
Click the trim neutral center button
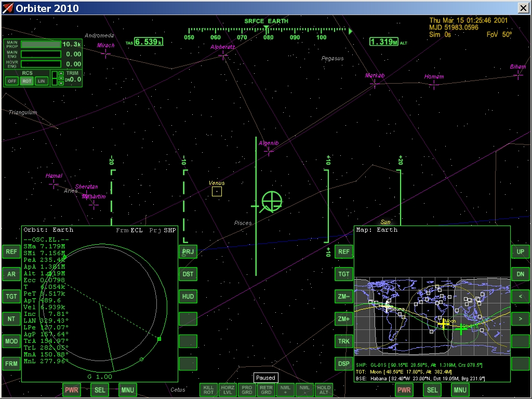(61, 78)
